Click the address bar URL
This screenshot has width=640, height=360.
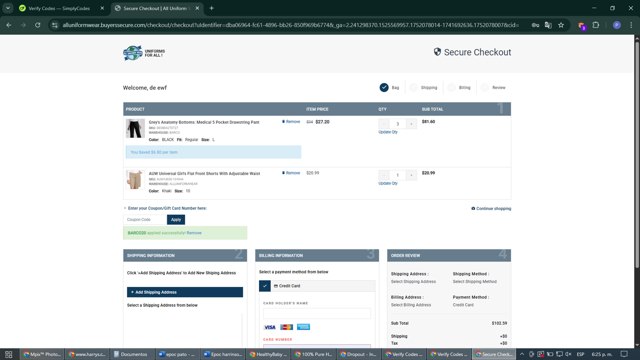(x=291, y=25)
